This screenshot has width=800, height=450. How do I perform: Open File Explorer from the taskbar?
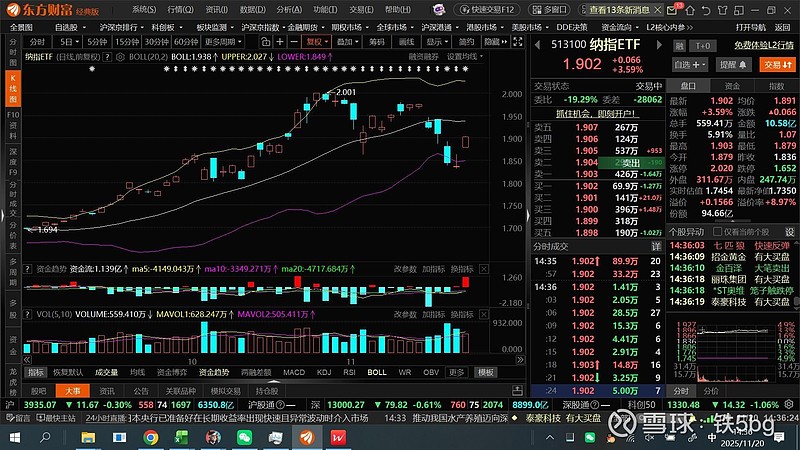88,437
